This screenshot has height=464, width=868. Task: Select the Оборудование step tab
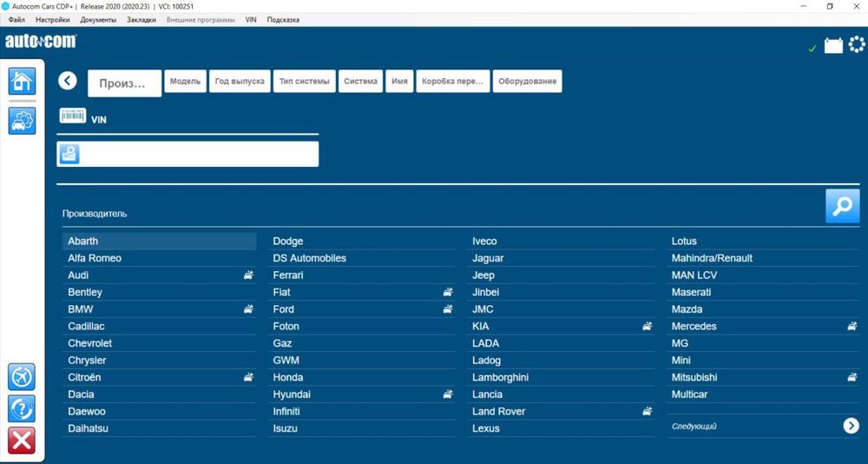coord(528,81)
